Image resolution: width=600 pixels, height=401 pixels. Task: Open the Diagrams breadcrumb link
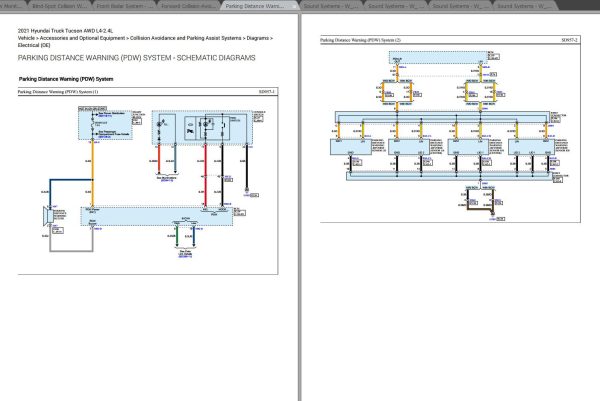pyautogui.click(x=258, y=38)
